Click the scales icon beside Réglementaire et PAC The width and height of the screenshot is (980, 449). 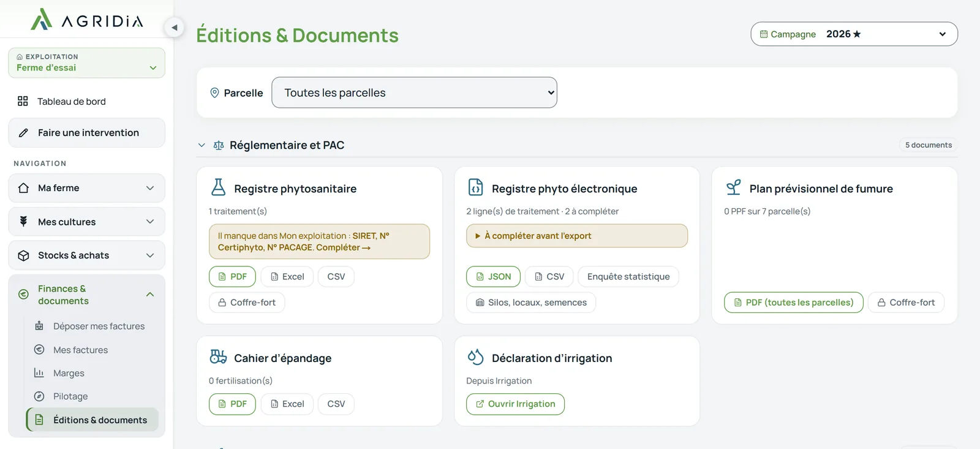tap(219, 145)
